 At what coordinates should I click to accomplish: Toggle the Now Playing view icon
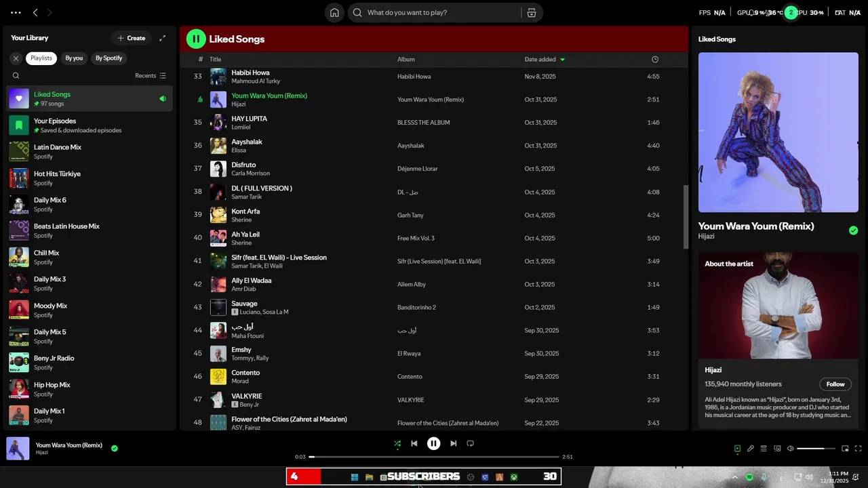tap(737, 448)
